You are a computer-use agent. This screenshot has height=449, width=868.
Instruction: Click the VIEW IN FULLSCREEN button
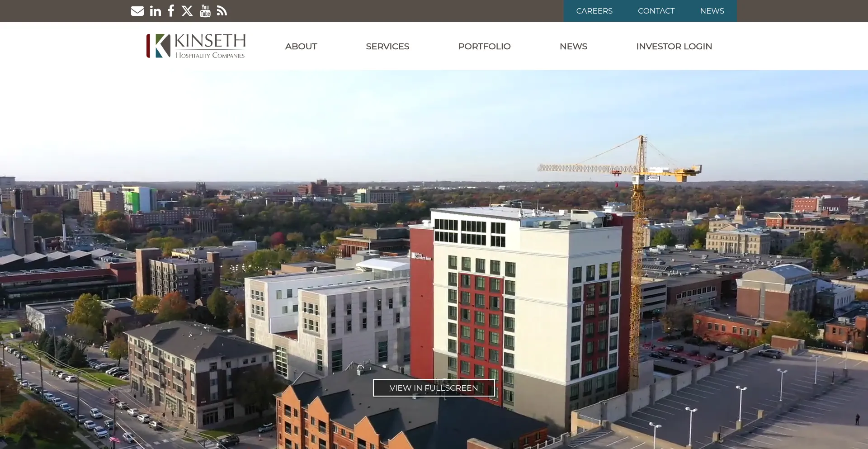click(x=433, y=388)
